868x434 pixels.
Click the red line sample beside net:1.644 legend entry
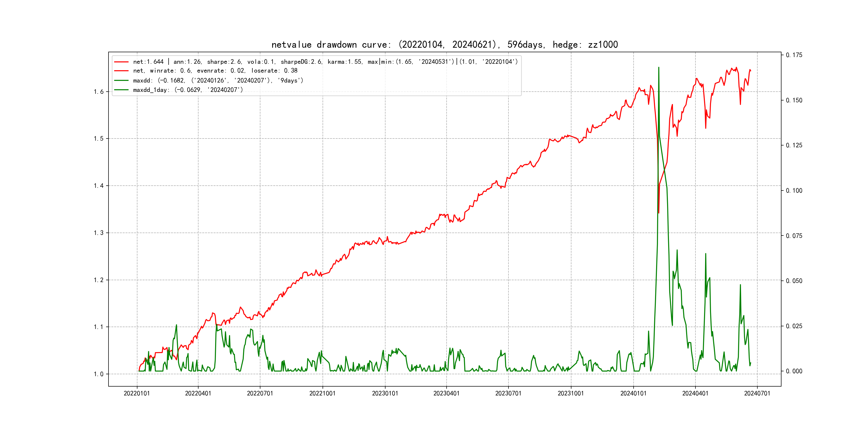click(121, 62)
